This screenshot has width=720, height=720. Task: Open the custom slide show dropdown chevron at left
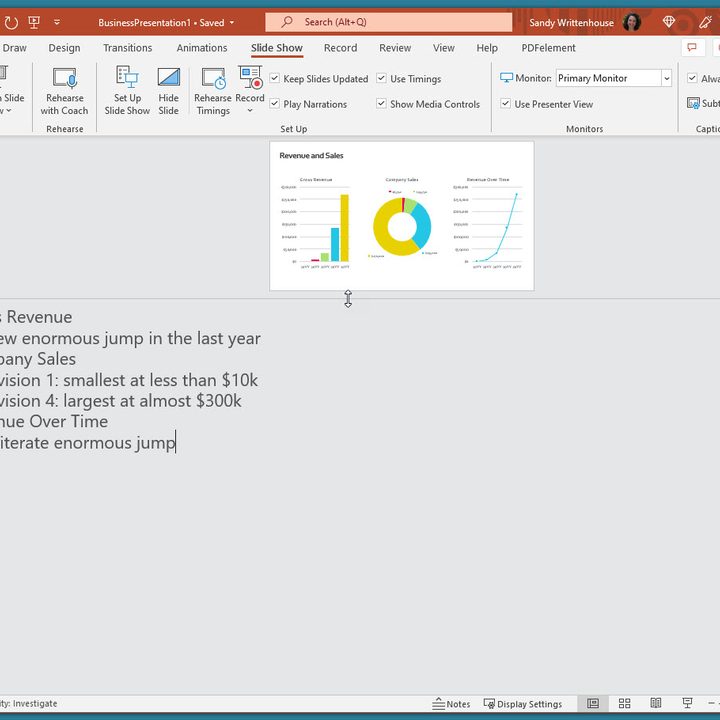coord(8,111)
